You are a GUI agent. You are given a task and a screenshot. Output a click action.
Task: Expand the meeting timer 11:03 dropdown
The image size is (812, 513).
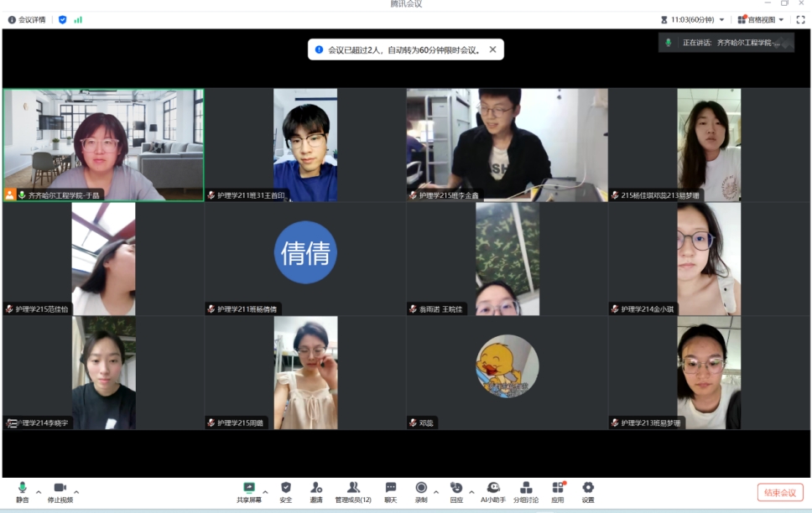pos(721,19)
